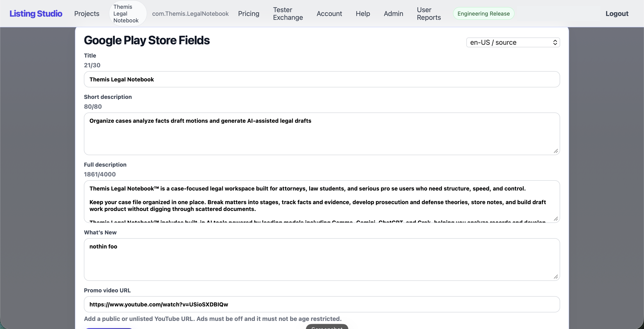This screenshot has width=644, height=329.
Task: Click the 1861/4000 full description counter
Action: pos(100,174)
